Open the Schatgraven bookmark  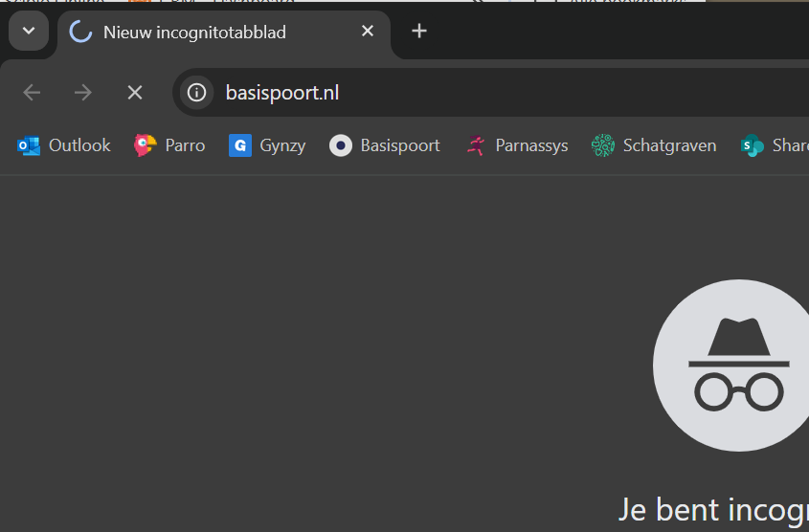tap(654, 145)
